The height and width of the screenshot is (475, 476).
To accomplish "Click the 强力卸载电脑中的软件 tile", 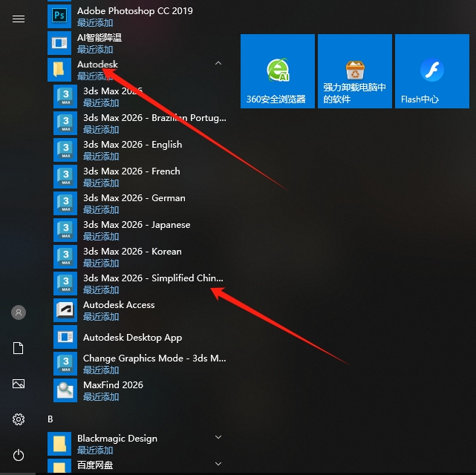I will 354,71.
